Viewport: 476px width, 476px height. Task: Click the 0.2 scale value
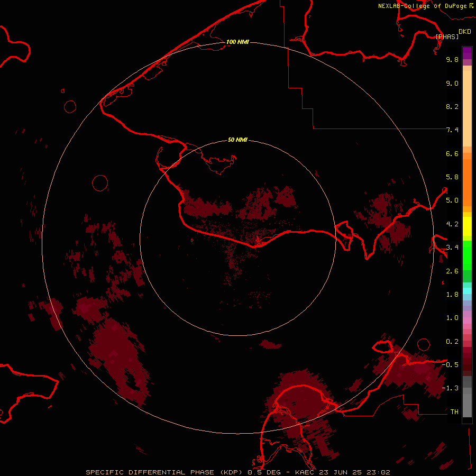tap(452, 342)
